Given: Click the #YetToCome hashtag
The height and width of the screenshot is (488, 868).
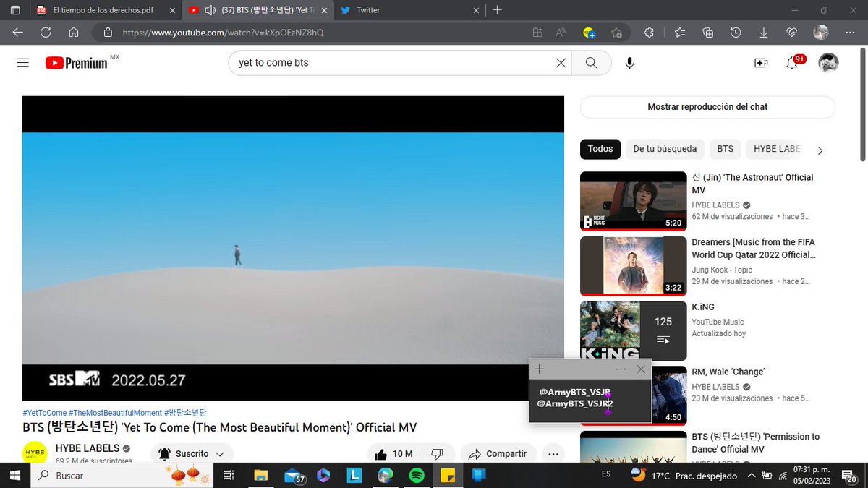Looking at the screenshot, I should 44,413.
